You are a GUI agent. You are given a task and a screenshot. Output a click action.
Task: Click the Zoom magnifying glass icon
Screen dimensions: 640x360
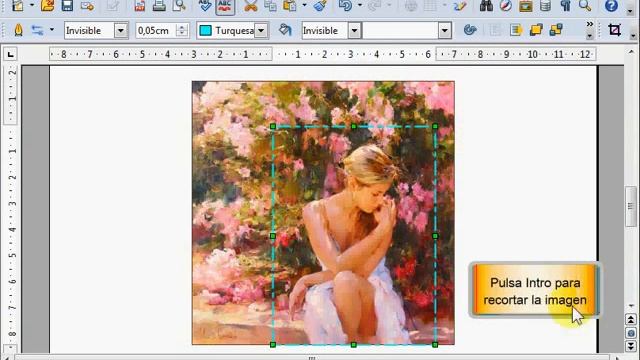(585, 5)
